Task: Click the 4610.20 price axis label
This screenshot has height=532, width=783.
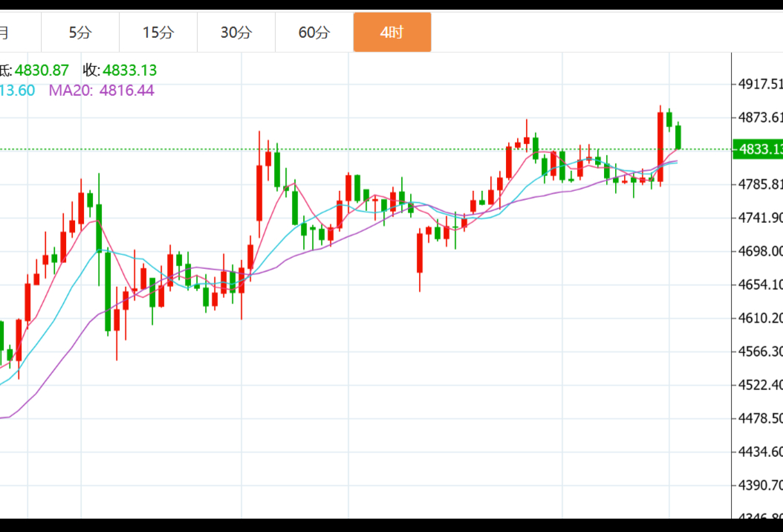Action: pyautogui.click(x=759, y=318)
